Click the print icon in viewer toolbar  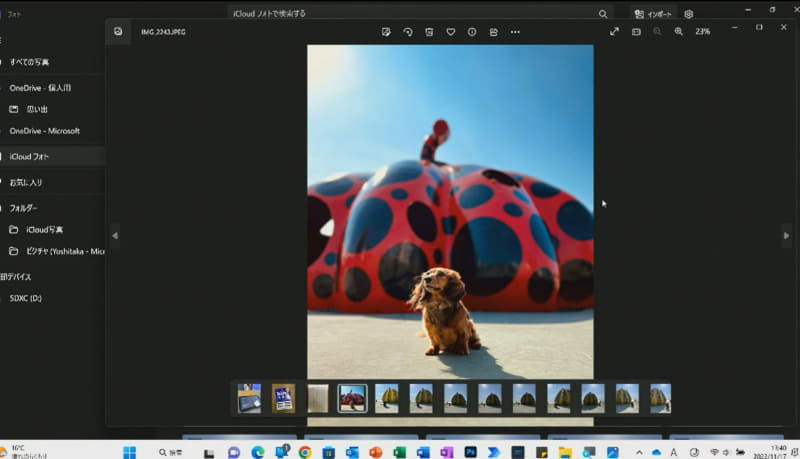(x=494, y=32)
